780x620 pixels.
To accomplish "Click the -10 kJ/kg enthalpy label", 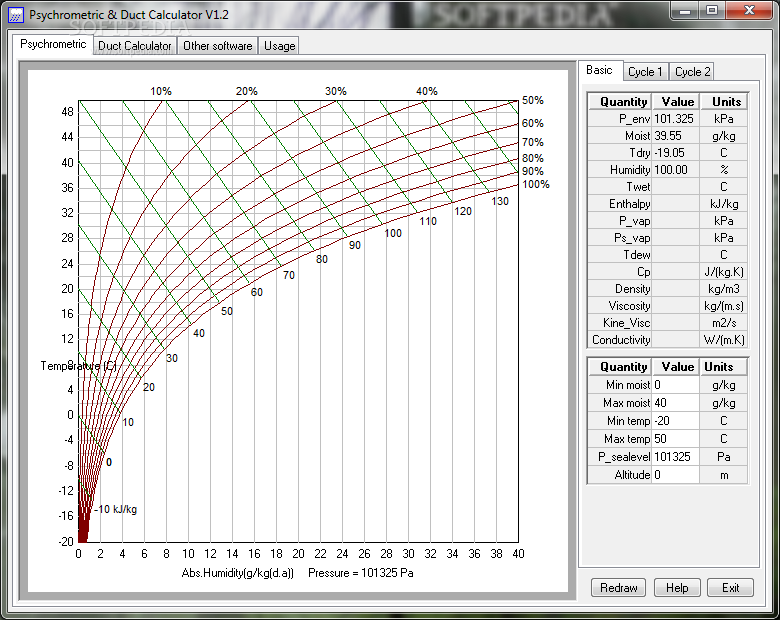I will click(x=115, y=509).
